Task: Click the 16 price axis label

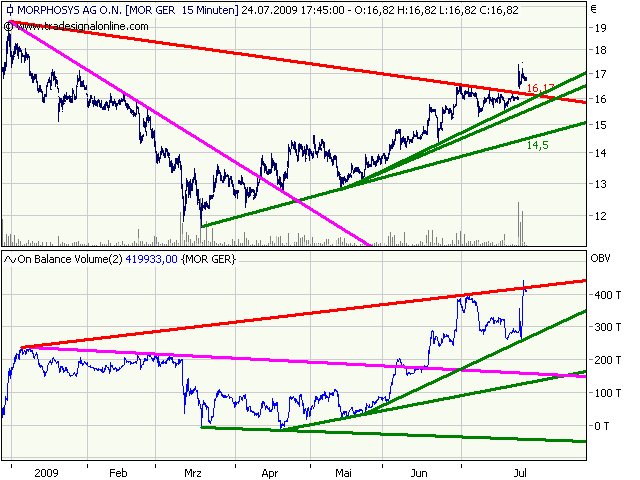Action: pyautogui.click(x=600, y=99)
